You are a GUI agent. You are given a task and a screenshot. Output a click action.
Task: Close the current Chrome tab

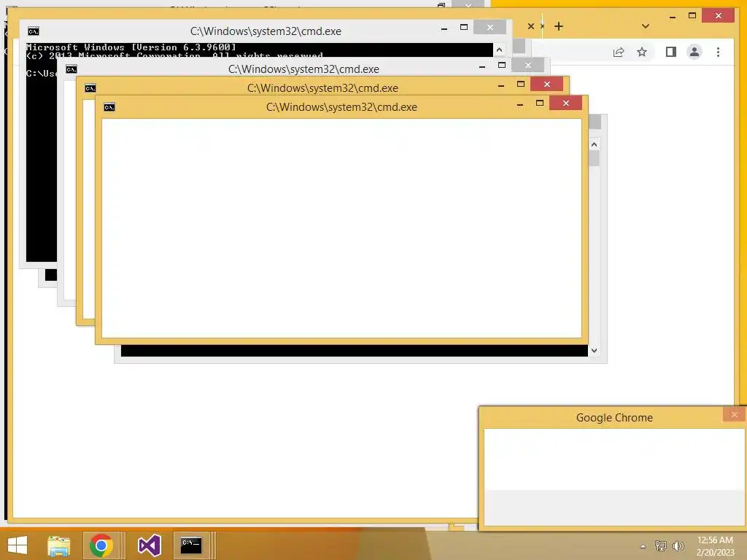click(x=531, y=27)
